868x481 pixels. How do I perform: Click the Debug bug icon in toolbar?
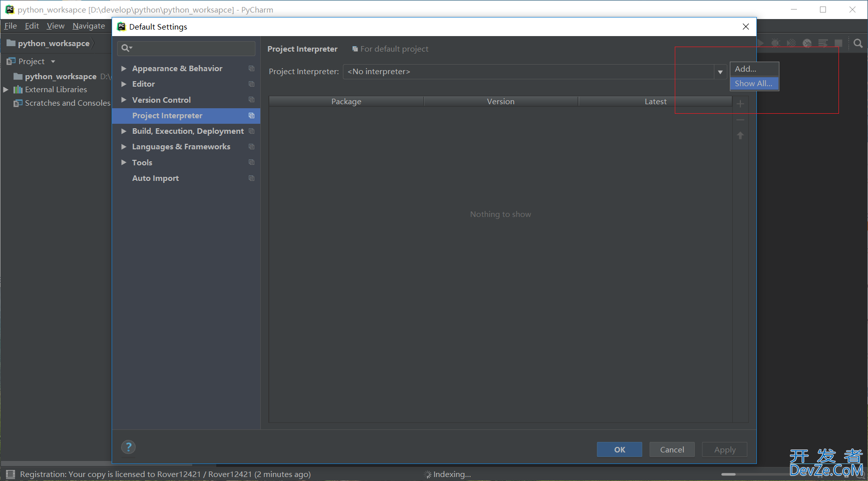[775, 44]
